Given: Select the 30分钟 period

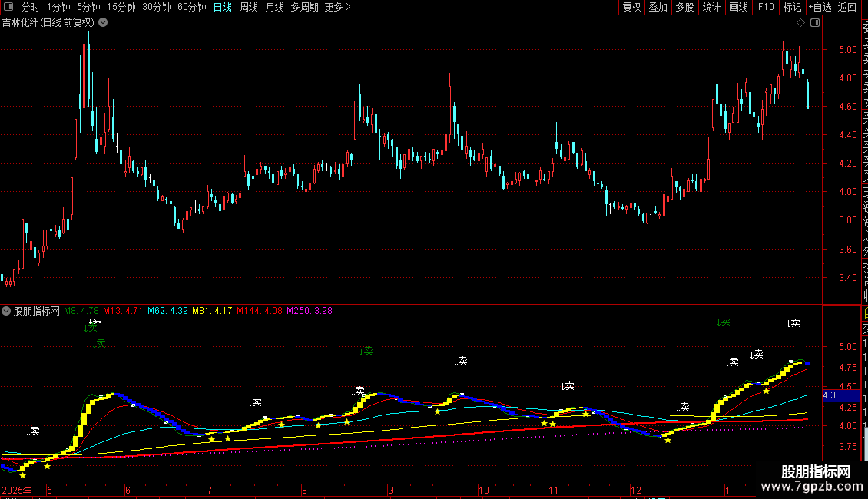Looking at the screenshot, I should click(156, 7).
